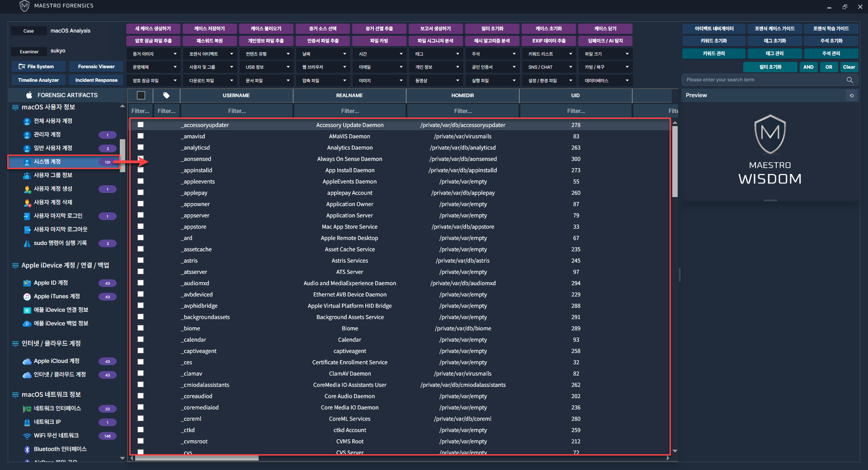Click the WiFi 무선 네트워크 icon
The image size is (868, 470).
[x=27, y=436]
